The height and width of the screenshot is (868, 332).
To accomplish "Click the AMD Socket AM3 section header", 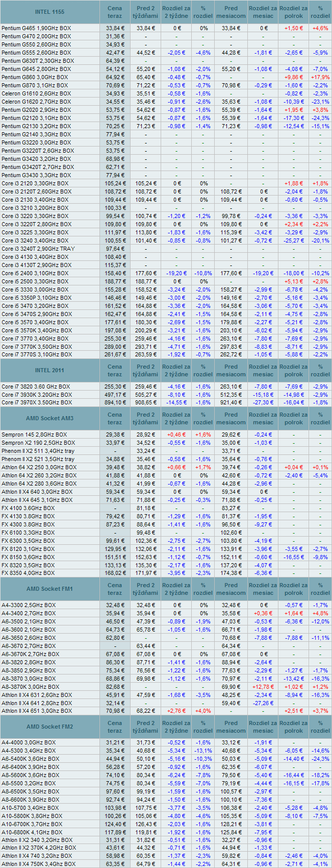I will coord(50,418).
